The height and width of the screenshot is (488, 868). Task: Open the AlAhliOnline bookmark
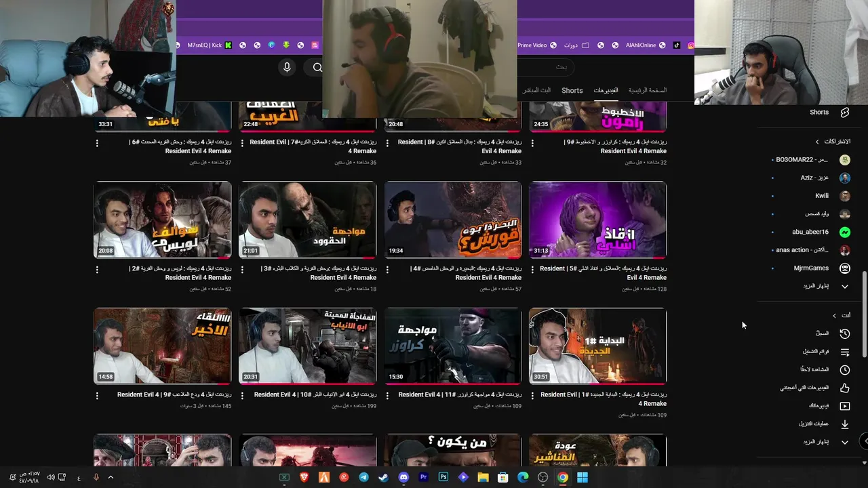646,45
